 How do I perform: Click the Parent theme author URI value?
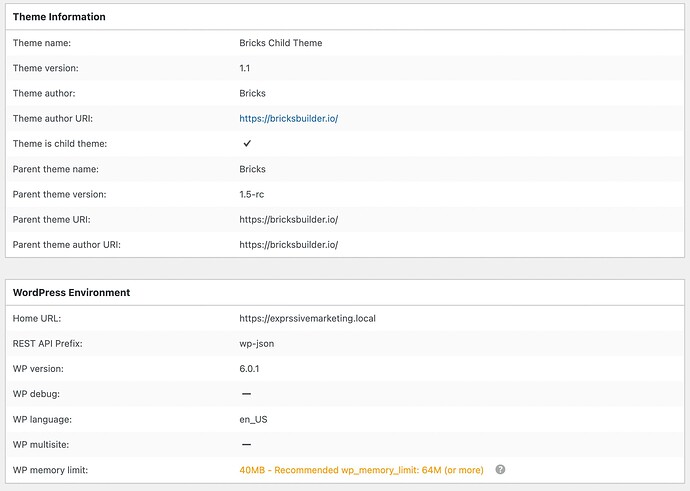click(289, 245)
